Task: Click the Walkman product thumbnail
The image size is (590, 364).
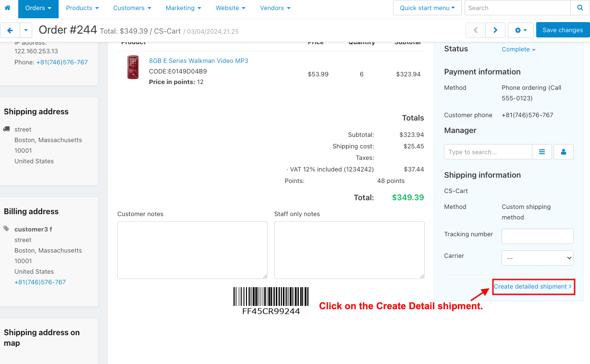Action: coord(133,67)
